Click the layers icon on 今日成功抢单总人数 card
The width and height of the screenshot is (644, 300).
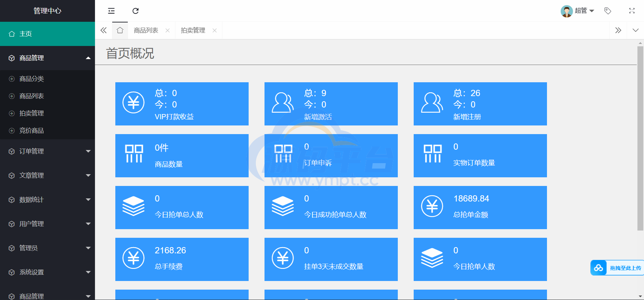point(283,206)
